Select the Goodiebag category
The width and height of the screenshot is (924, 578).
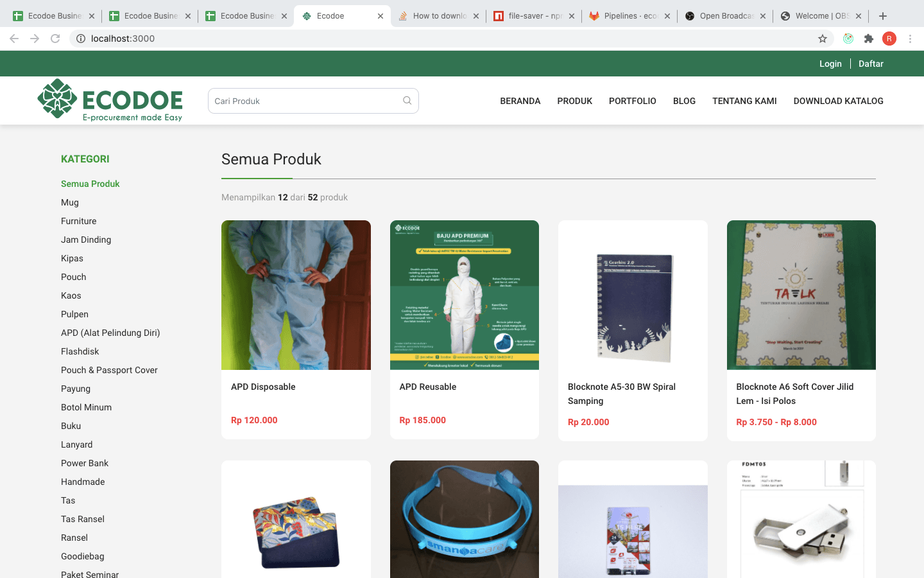coord(83,556)
